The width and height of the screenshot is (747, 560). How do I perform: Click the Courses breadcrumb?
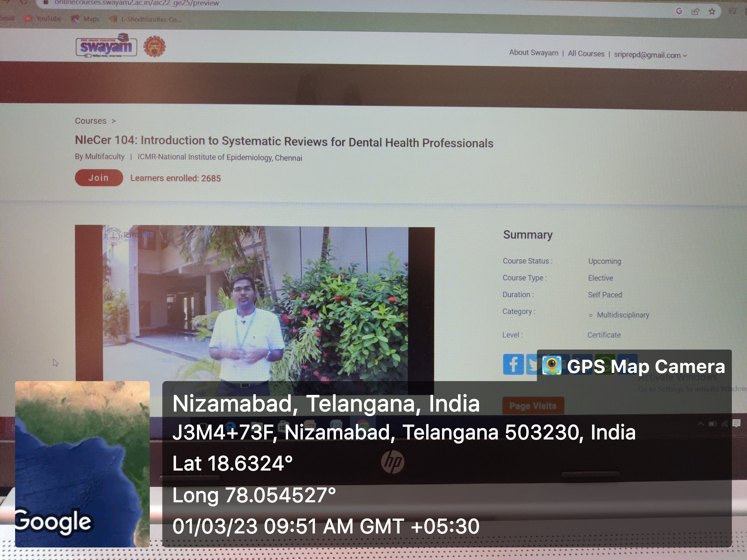point(91,121)
